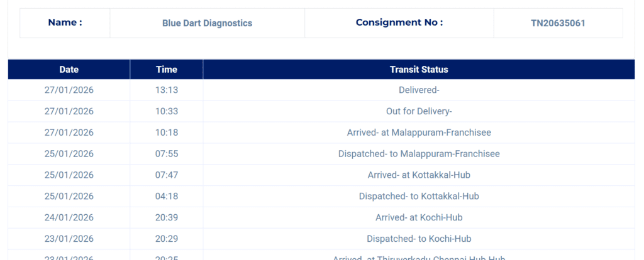This screenshot has width=644, height=260.
Task: Click the 13:13 delivery time cell
Action: (x=167, y=90)
